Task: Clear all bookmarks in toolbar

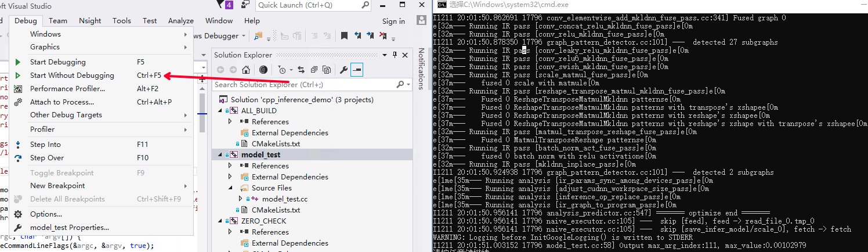Action: coord(384,36)
